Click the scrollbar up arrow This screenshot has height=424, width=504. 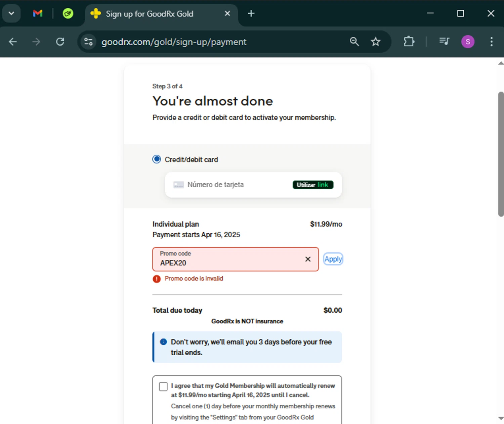tap(501, 63)
